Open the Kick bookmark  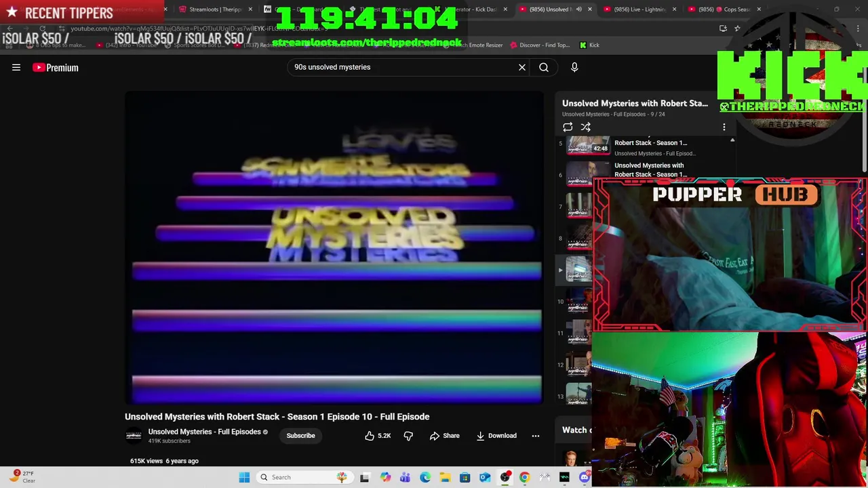(589, 45)
